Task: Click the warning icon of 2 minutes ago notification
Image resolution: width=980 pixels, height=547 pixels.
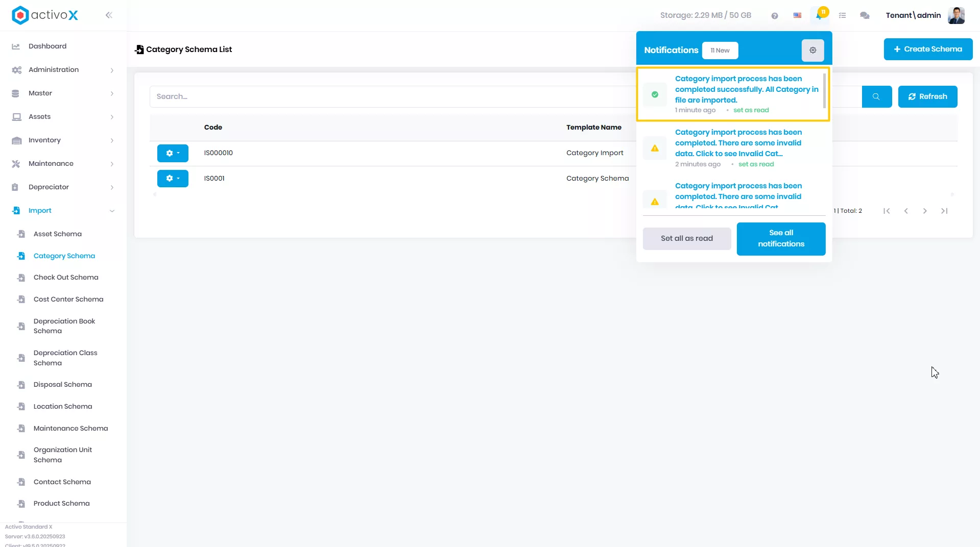Action: pyautogui.click(x=655, y=148)
